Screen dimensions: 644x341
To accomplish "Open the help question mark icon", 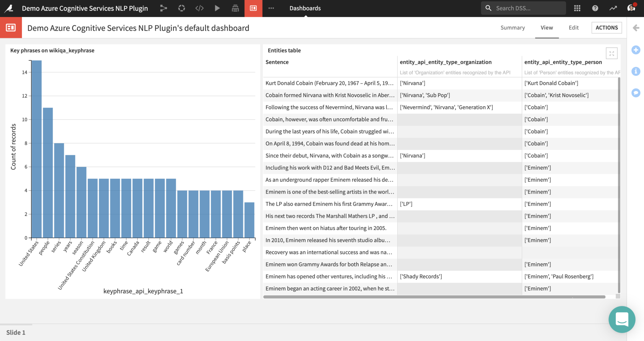I will (x=595, y=8).
